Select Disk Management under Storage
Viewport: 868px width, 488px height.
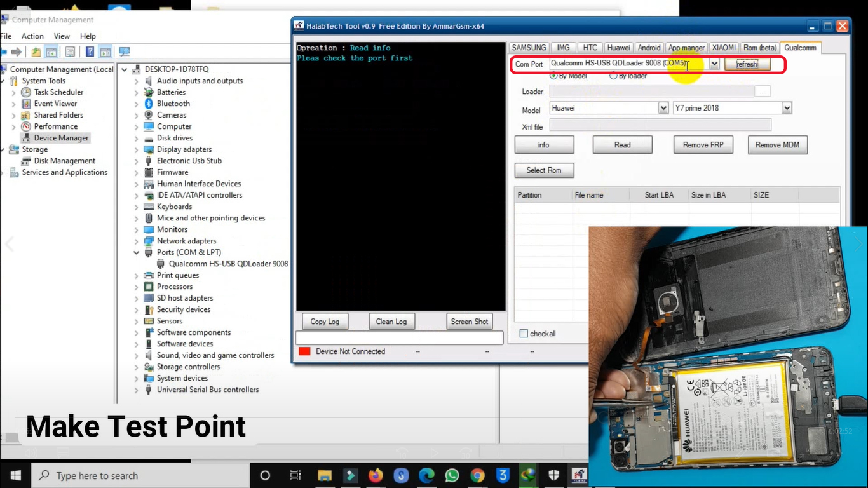pyautogui.click(x=64, y=161)
